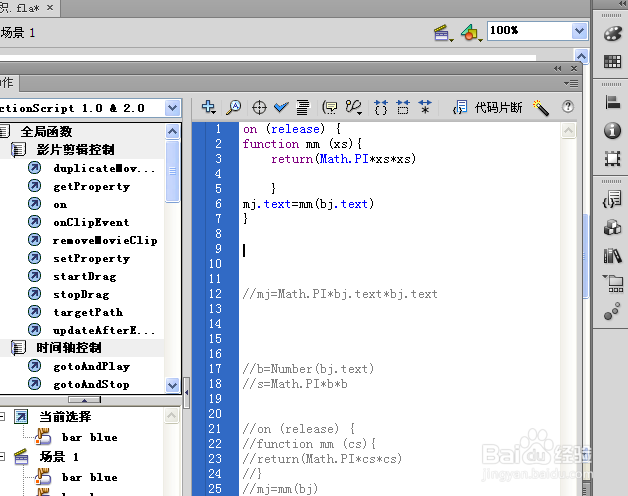This screenshot has height=496, width=628.
Task: Click the Collapse between braces icon
Action: click(x=381, y=107)
